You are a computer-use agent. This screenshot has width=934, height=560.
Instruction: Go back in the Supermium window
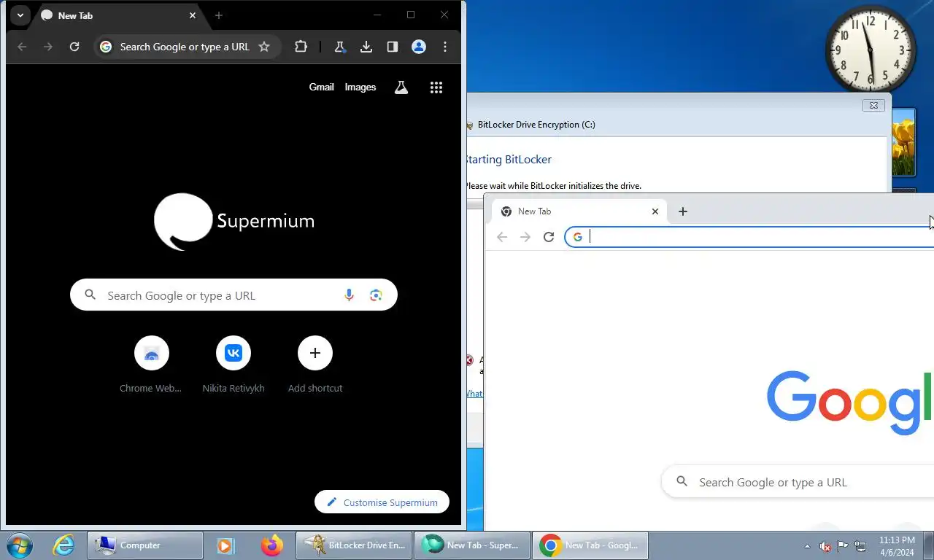[x=22, y=47]
